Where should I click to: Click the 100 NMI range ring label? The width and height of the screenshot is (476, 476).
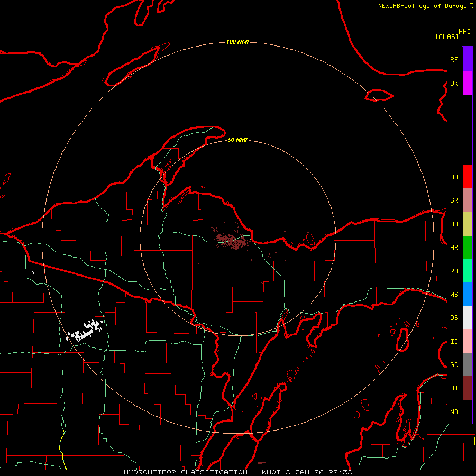point(237,42)
